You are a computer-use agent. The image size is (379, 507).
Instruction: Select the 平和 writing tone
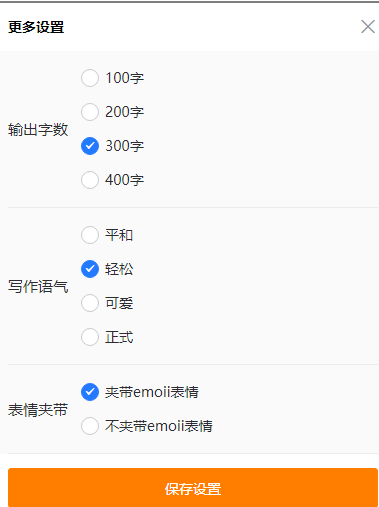click(90, 235)
